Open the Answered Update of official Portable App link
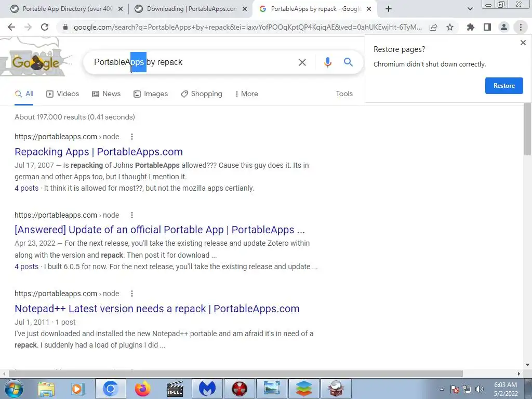 pyautogui.click(x=160, y=230)
